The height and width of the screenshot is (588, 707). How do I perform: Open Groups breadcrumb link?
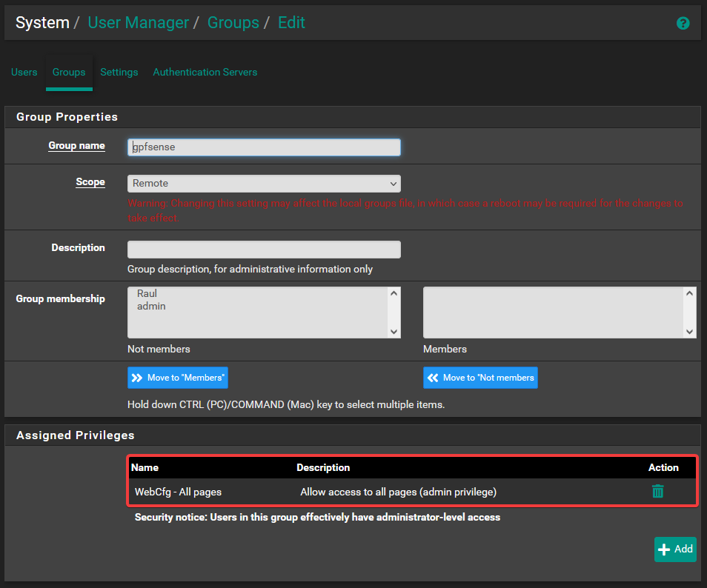(233, 22)
